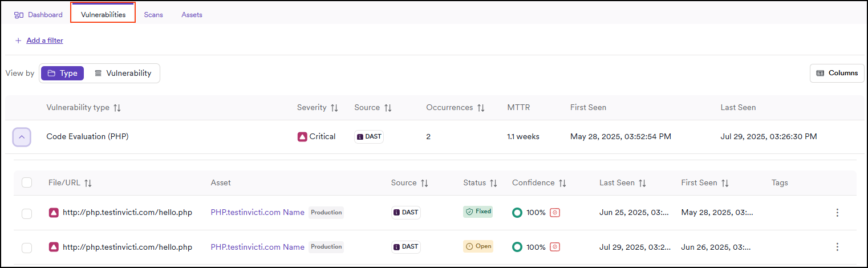This screenshot has height=268, width=868.
Task: Open hello.php URL in the Open row
Action: click(x=127, y=247)
